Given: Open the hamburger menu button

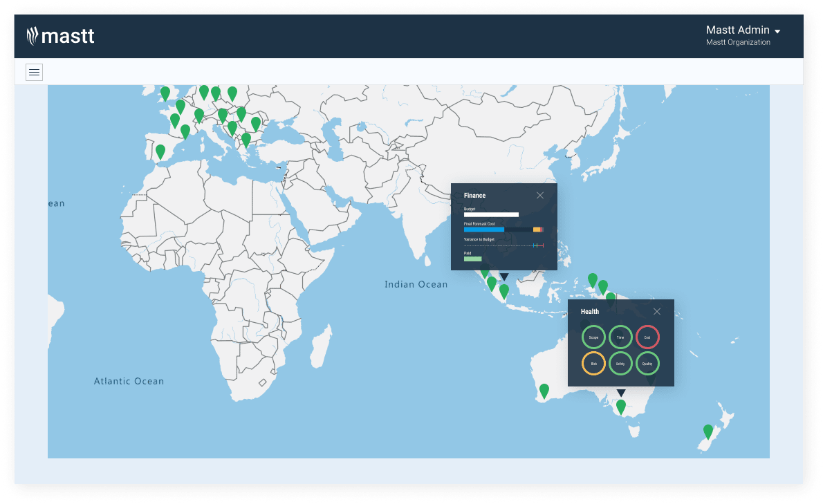Looking at the screenshot, I should click(x=34, y=73).
